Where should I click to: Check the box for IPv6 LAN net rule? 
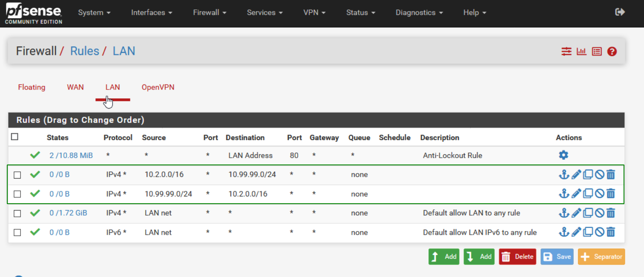(x=17, y=233)
